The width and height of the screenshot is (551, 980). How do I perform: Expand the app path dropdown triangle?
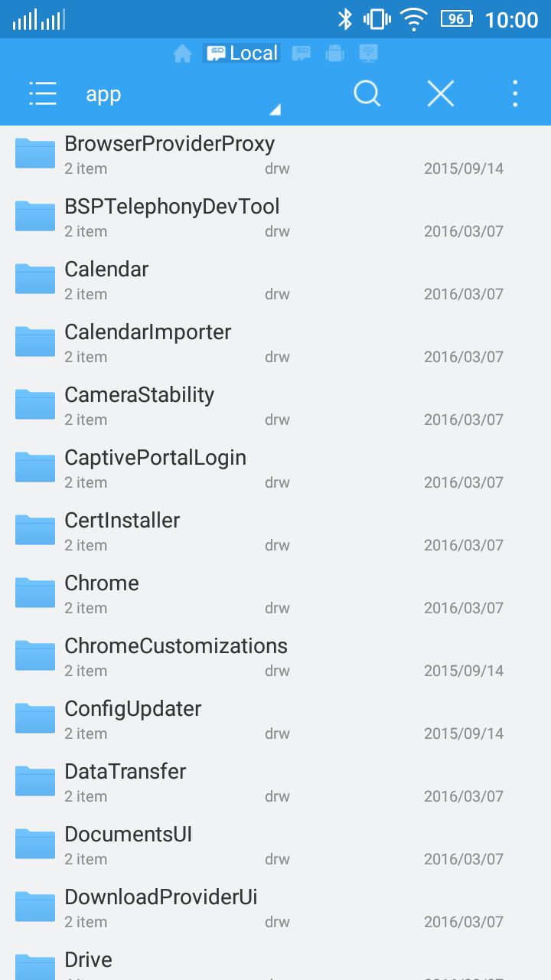click(x=275, y=110)
